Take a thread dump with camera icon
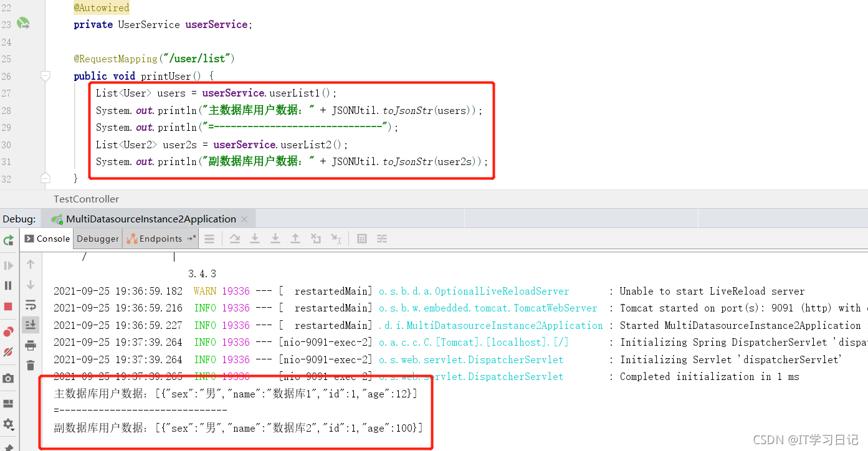Screen dimensions: 868x451 click(8, 378)
